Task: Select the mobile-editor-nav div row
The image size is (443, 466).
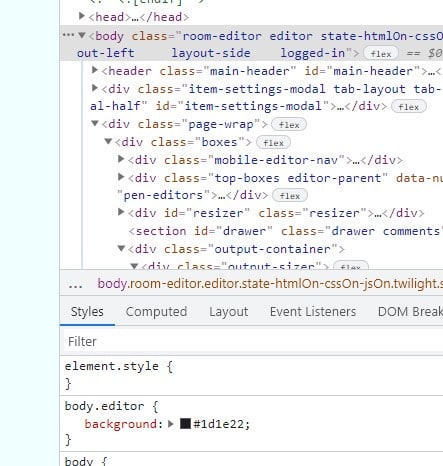Action: pyautogui.click(x=265, y=160)
